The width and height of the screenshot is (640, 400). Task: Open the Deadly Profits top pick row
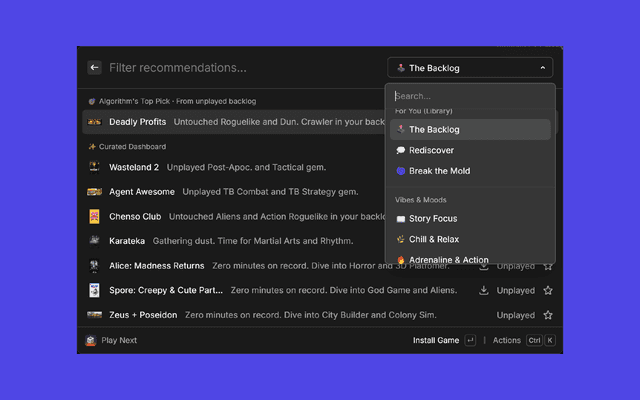pyautogui.click(x=234, y=122)
